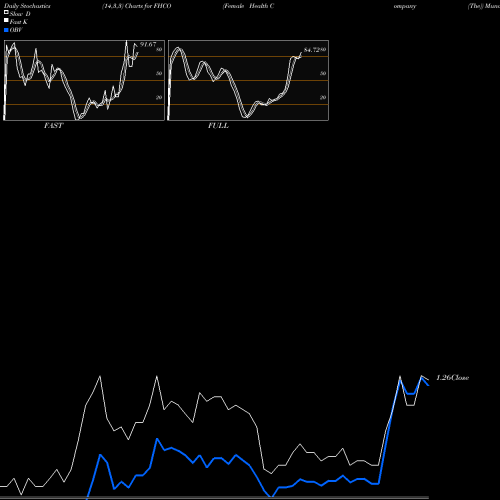Image resolution: width=500 pixels, height=500 pixels.
Task: Click the 'Fast K' legend label
Action: point(19,22)
